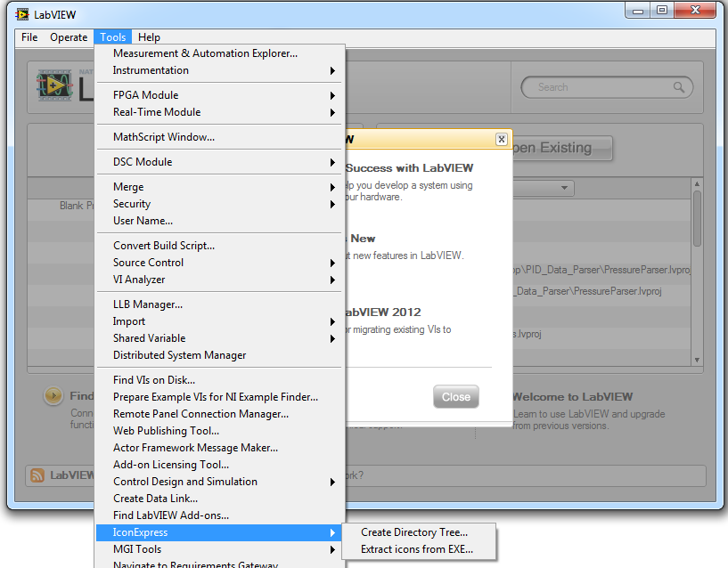Open LLB Manager…
Image resolution: width=728 pixels, height=568 pixels.
219,304
